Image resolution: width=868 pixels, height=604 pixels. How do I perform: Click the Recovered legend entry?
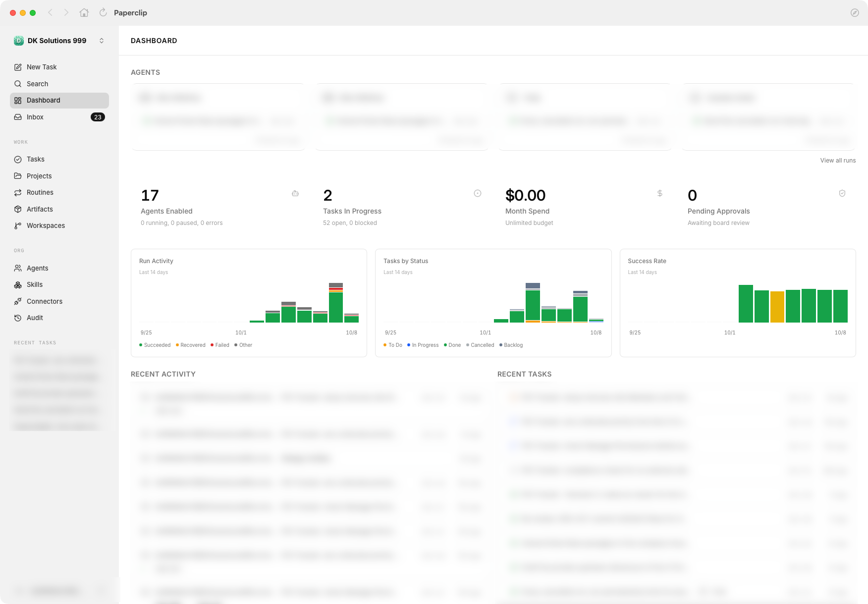pos(191,345)
